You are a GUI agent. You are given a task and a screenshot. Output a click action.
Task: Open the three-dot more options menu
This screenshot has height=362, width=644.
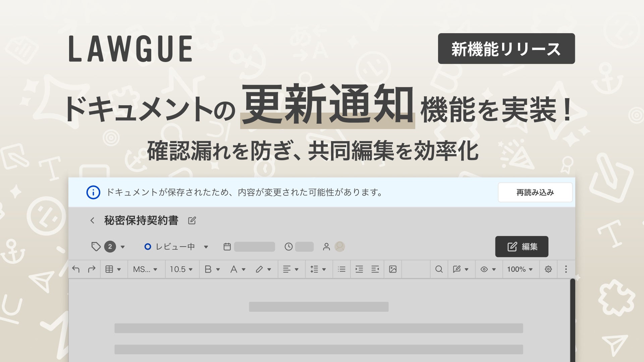tap(566, 269)
